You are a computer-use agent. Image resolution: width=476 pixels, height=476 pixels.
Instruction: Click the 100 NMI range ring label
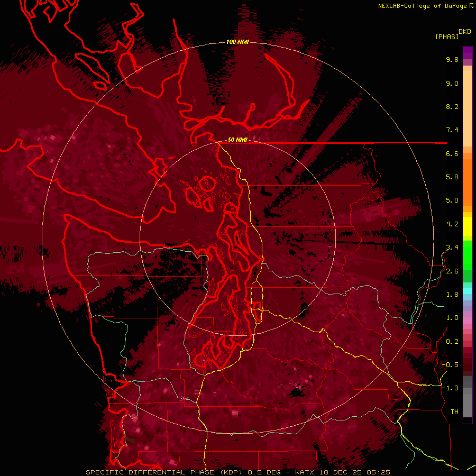[x=237, y=42]
